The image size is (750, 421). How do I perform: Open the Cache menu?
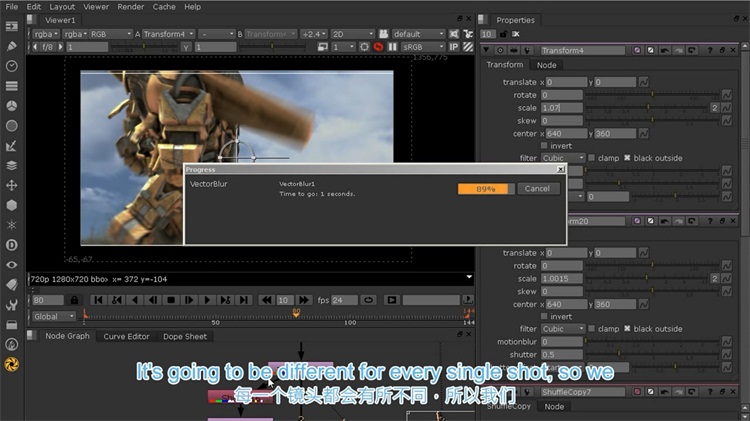pyautogui.click(x=164, y=7)
